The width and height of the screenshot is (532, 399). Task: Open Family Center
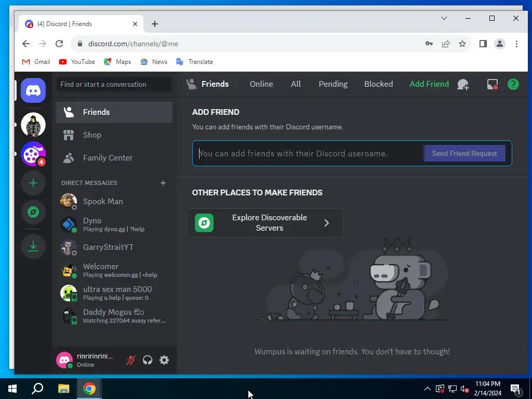[114, 158]
